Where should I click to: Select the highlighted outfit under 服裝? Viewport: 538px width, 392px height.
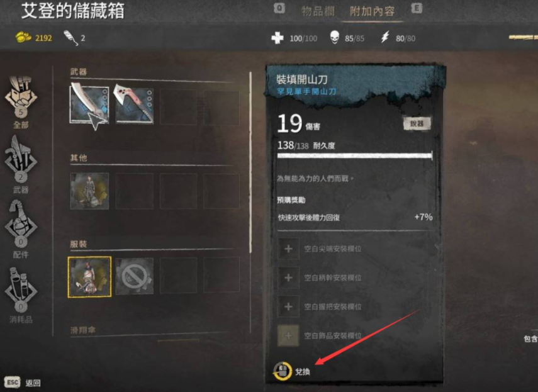[89, 277]
